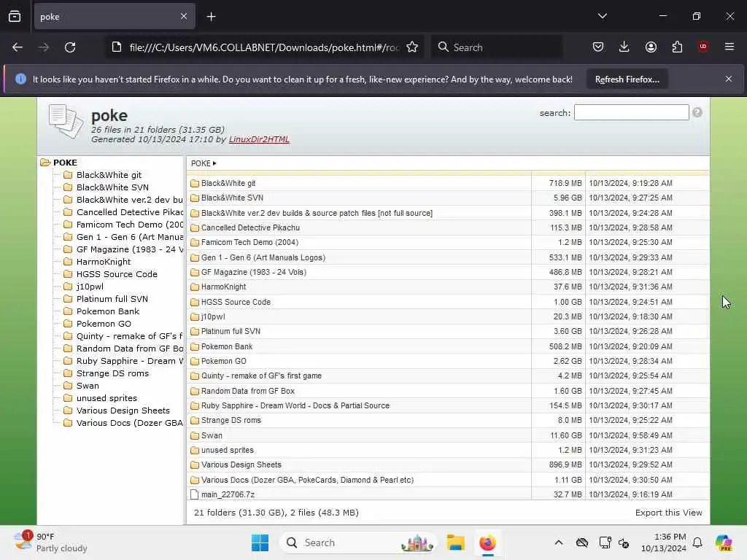Click the Firefox taskbar icon
The height and width of the screenshot is (560, 747).
[x=487, y=542]
